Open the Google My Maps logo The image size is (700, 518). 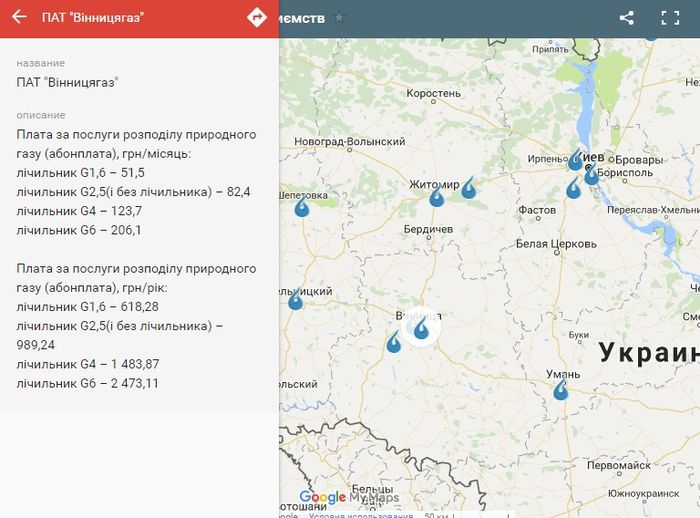tap(349, 497)
